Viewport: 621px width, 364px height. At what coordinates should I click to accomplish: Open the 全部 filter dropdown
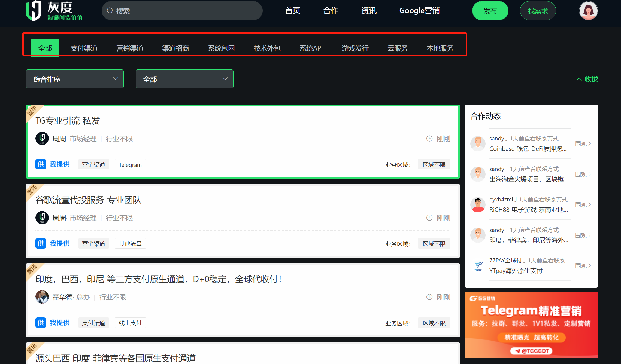click(x=184, y=79)
